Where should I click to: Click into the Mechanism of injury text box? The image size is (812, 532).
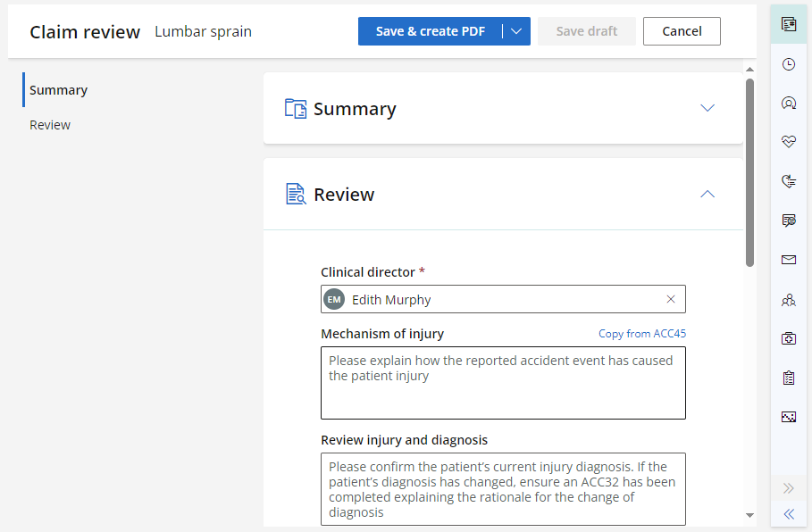(503, 383)
